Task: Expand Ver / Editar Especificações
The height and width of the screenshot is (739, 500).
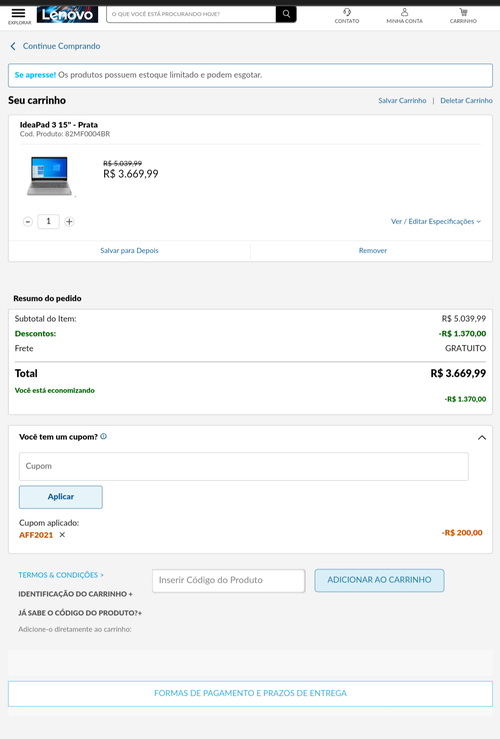Action: 436,222
